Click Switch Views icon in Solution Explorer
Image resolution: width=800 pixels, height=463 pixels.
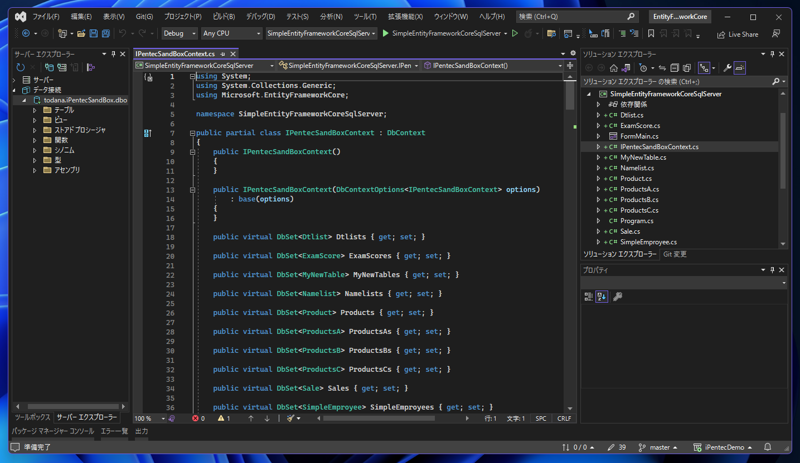(x=626, y=67)
